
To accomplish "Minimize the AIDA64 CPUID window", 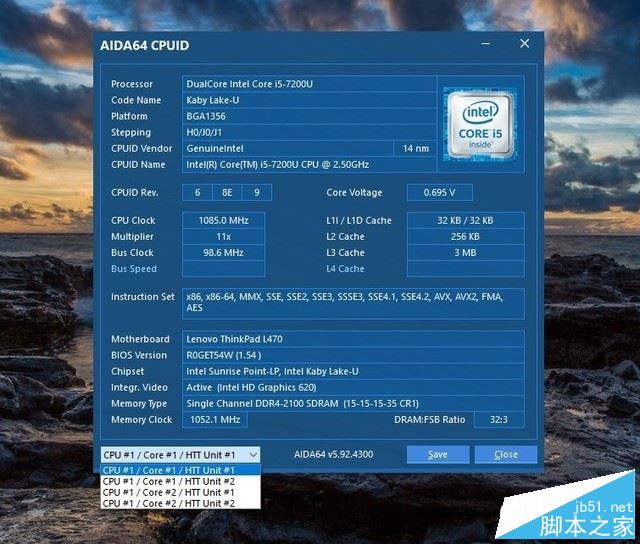I will coord(486,43).
